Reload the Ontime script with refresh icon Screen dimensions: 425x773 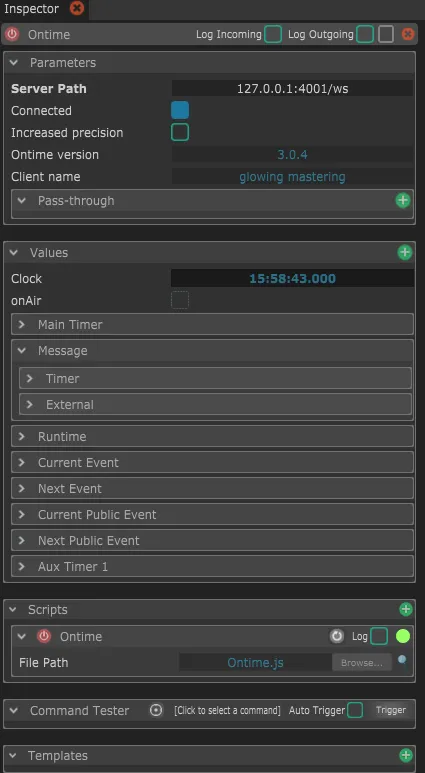tap(337, 636)
